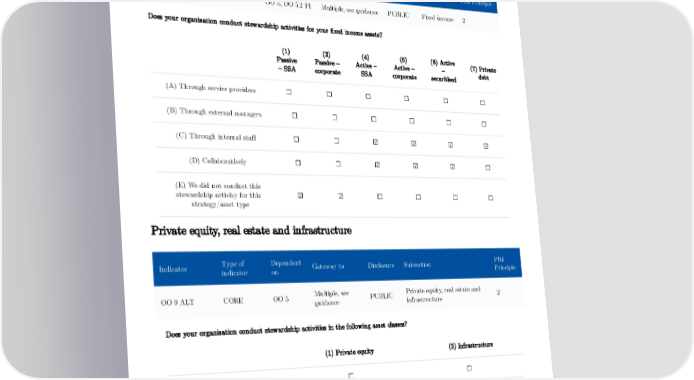Click the OO 9 ALT indicator cell

[177, 303]
